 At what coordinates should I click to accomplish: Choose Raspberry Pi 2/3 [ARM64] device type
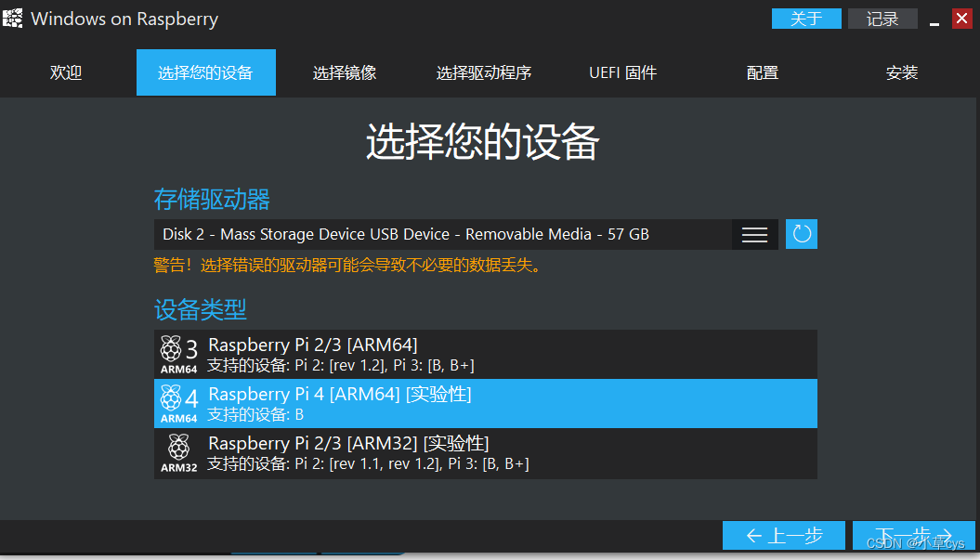(x=486, y=355)
